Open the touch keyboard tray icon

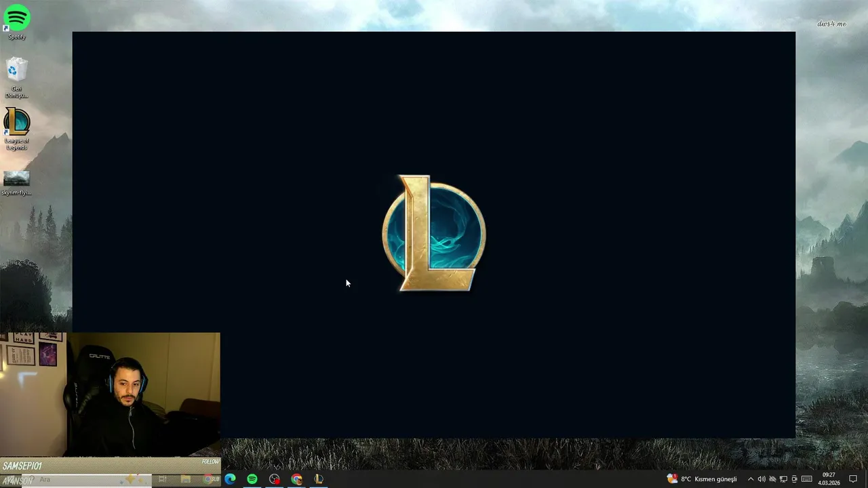(x=807, y=479)
